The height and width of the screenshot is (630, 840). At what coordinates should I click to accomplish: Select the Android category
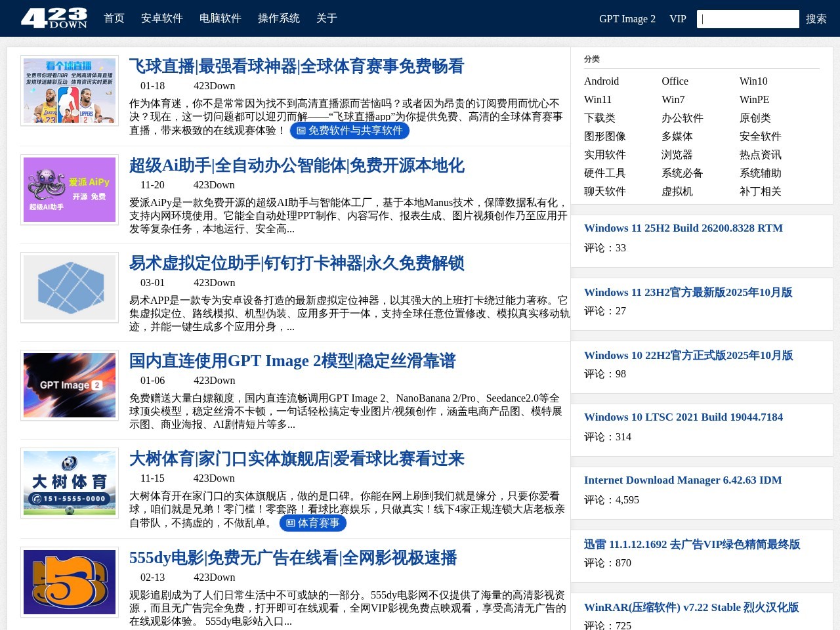pyautogui.click(x=602, y=81)
